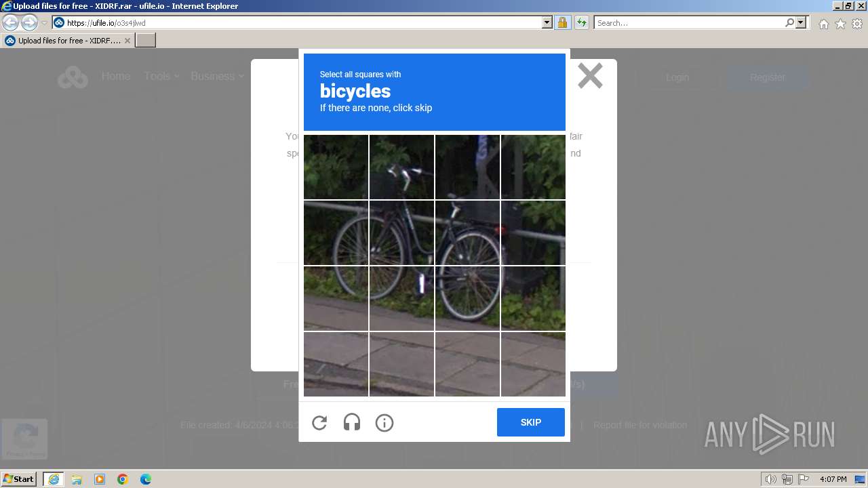Click the 4:07 PM system clock
Screen dimensions: 868x488
pos(833,479)
